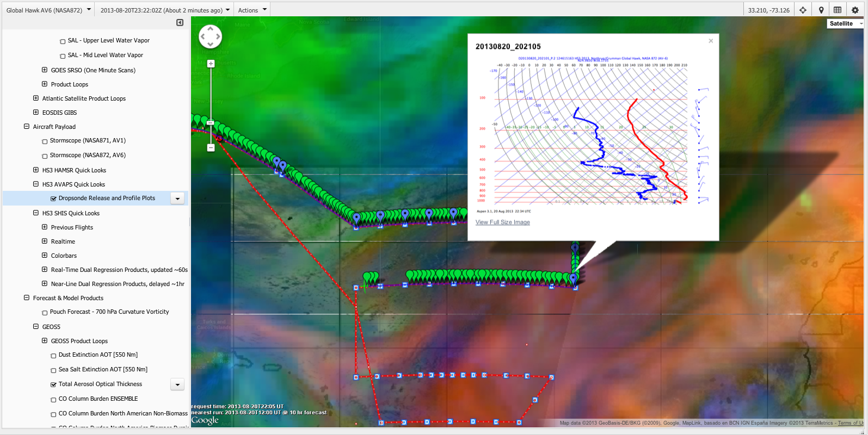Open the Global Hawk AV6 aircraft selector
The width and height of the screenshot is (868, 435).
48,10
